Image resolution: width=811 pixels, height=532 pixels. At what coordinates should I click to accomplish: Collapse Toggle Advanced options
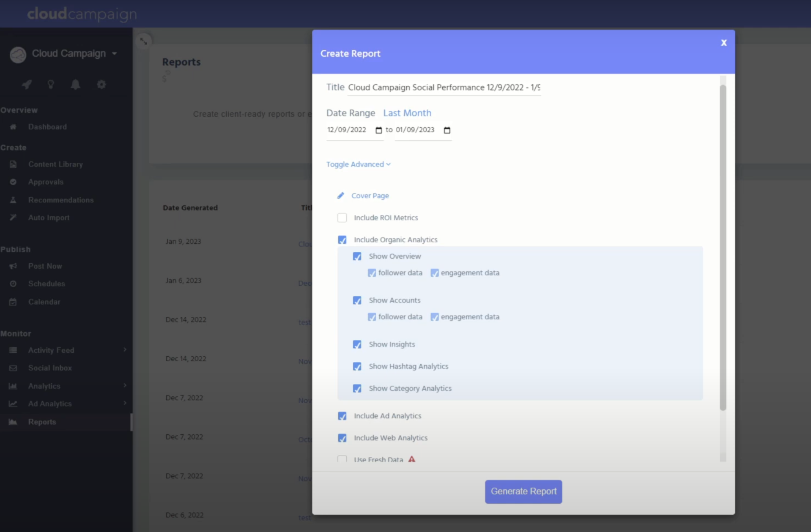358,164
